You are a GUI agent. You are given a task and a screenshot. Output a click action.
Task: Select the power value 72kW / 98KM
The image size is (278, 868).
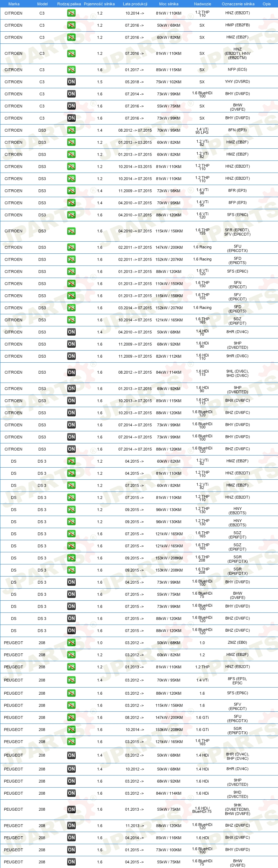169,191
